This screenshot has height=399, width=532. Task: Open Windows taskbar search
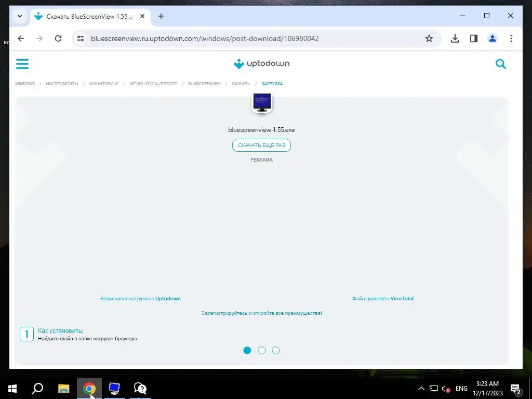(37, 389)
